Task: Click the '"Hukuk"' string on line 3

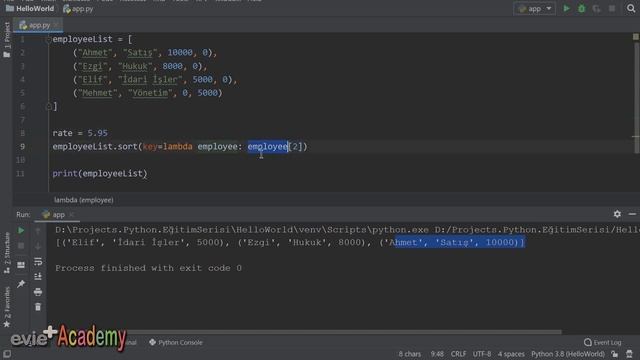Action: [135, 66]
